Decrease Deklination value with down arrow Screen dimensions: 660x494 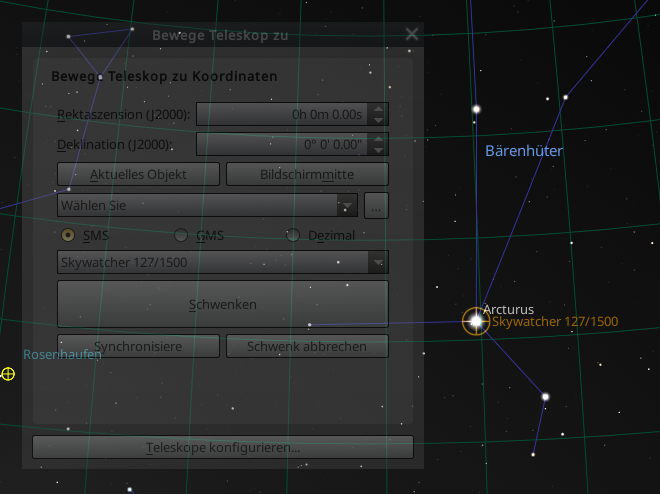point(378,150)
